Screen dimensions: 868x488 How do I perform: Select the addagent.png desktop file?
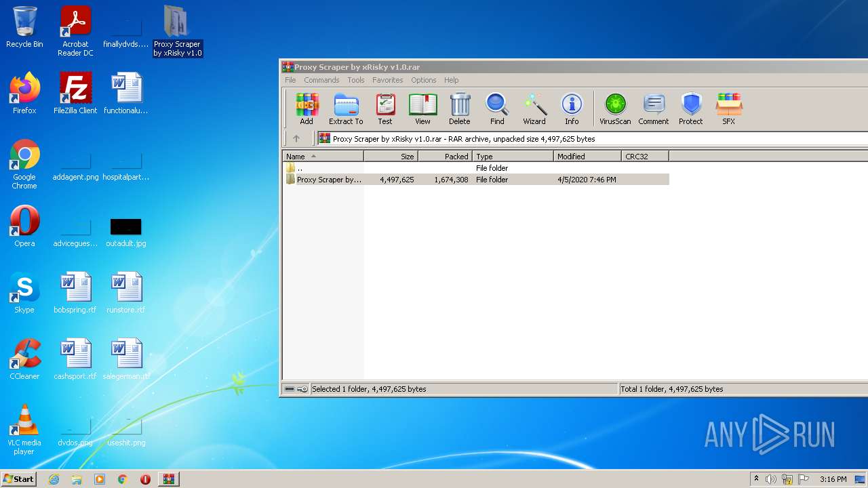(75, 168)
